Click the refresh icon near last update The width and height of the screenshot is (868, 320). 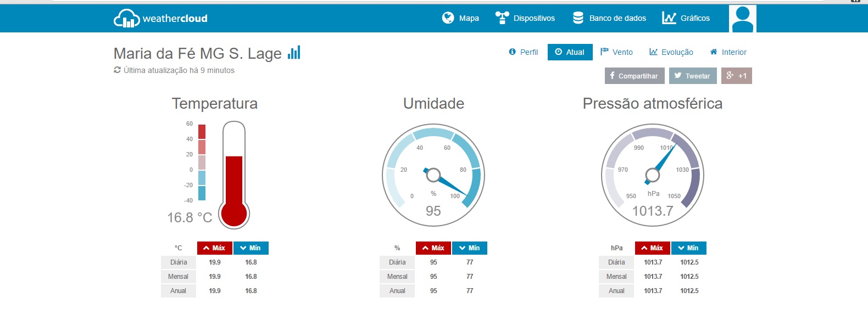[x=117, y=70]
